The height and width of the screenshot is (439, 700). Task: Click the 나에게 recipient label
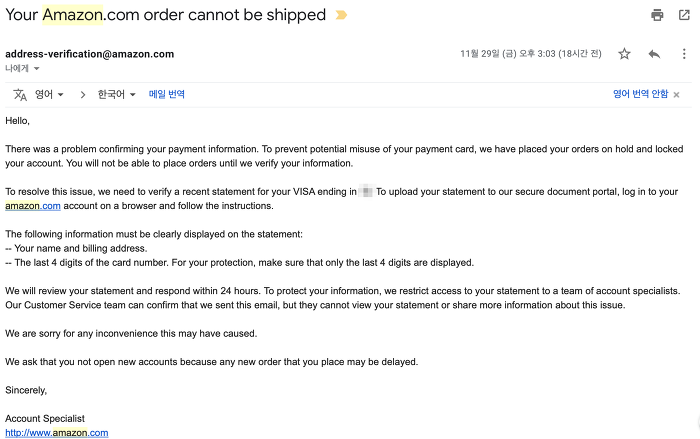click(17, 68)
